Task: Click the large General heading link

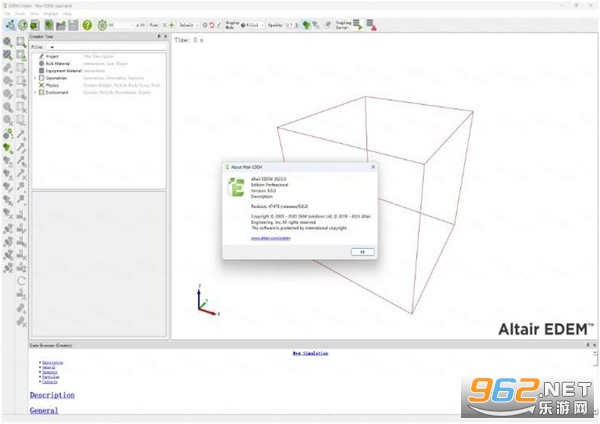Action: 44,410
